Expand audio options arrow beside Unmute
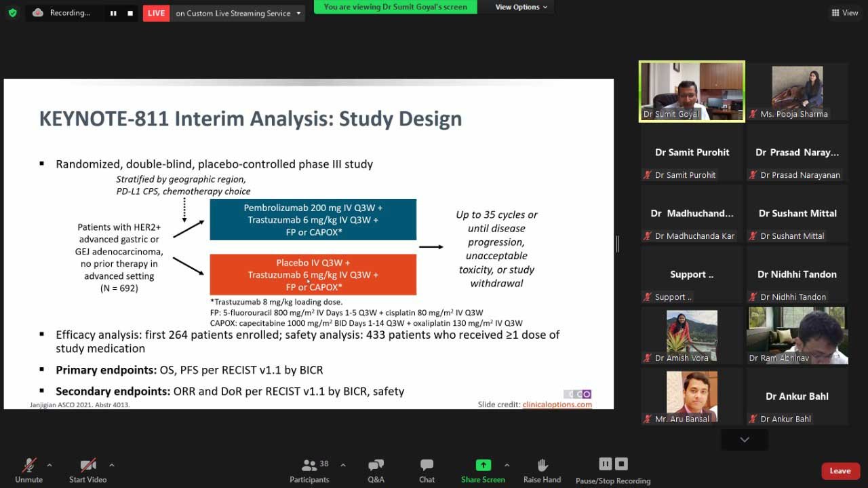This screenshot has width=868, height=488. coord(49,465)
